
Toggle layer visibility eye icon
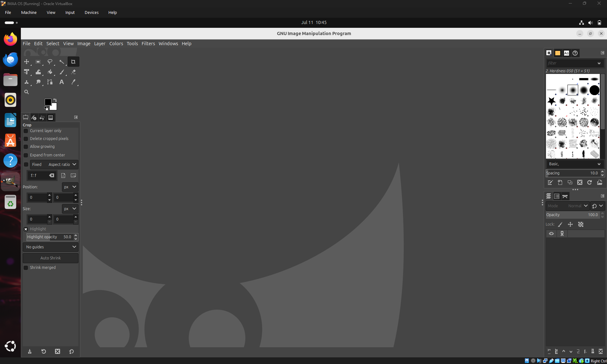[x=551, y=234]
